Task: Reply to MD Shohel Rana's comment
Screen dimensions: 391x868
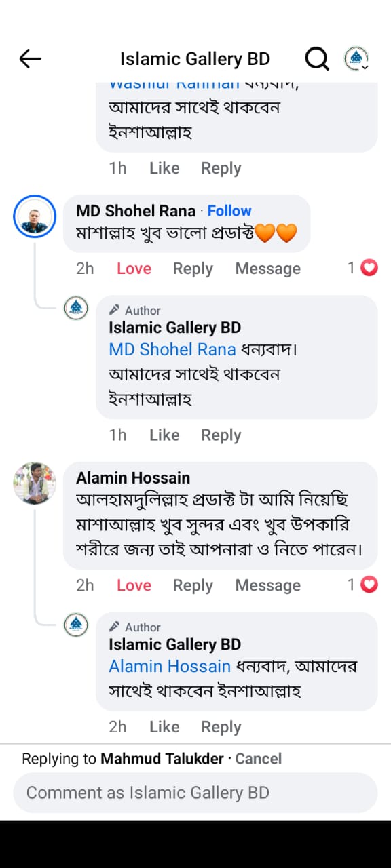Action: (193, 269)
